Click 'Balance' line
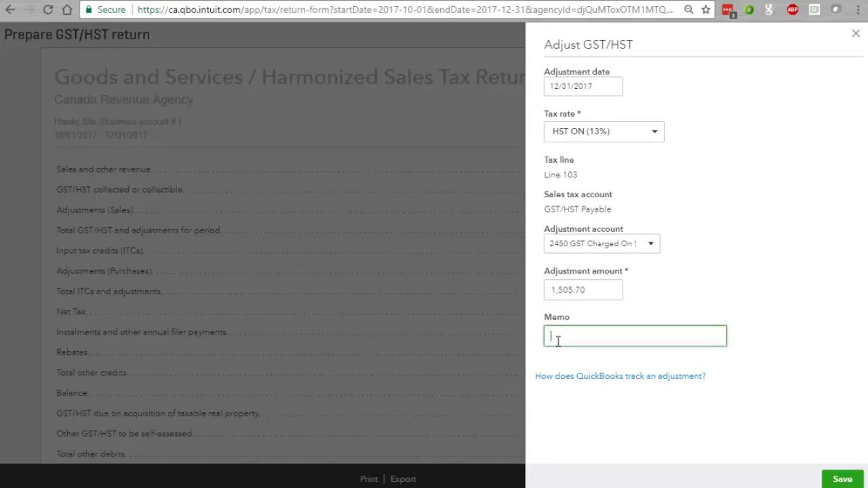Screen dimensions: 868x488 (71, 393)
